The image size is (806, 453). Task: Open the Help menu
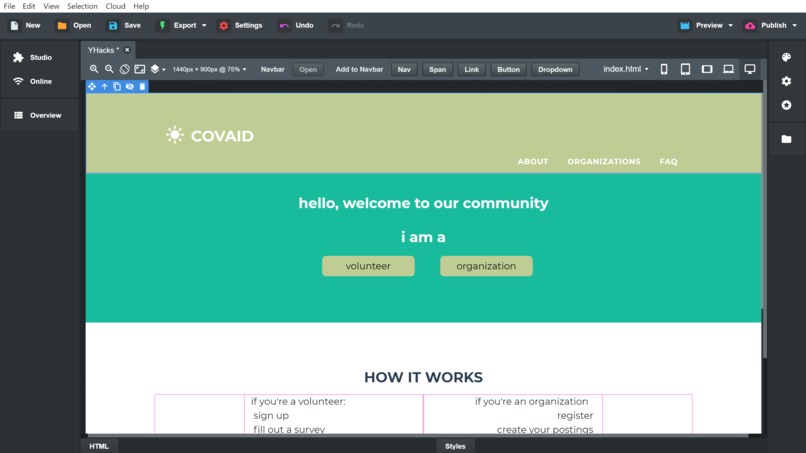coord(141,6)
